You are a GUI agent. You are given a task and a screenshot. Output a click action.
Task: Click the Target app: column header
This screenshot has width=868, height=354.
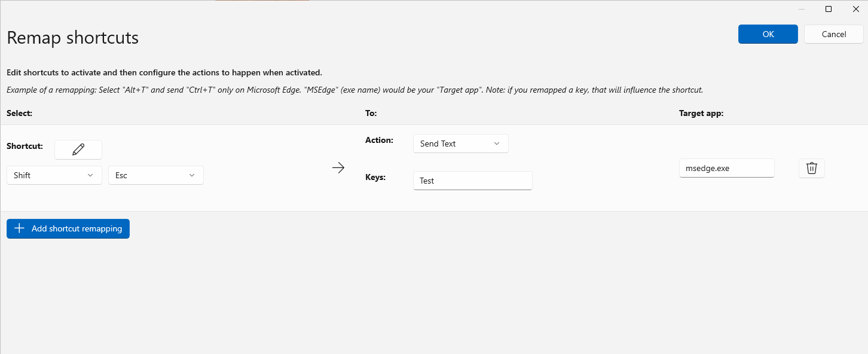coord(701,113)
